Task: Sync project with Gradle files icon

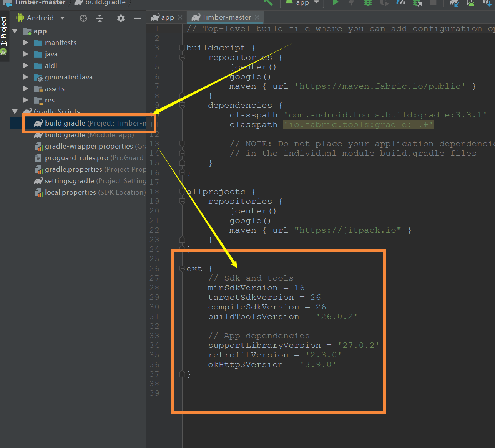Action: (x=454, y=3)
